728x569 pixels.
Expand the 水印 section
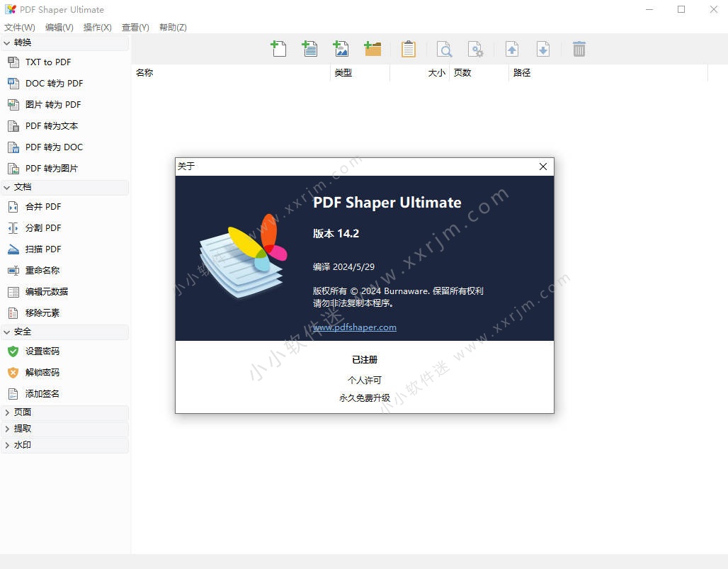pyautogui.click(x=64, y=444)
